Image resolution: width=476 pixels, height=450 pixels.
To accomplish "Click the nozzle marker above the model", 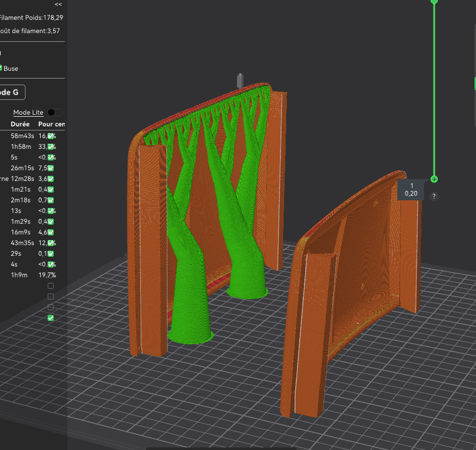I will [x=239, y=81].
